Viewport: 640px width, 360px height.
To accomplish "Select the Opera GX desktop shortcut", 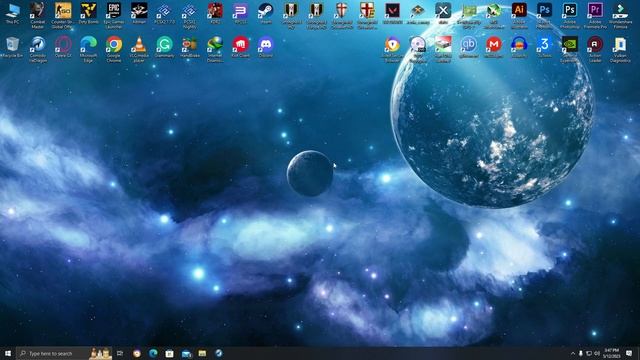I will [x=63, y=47].
